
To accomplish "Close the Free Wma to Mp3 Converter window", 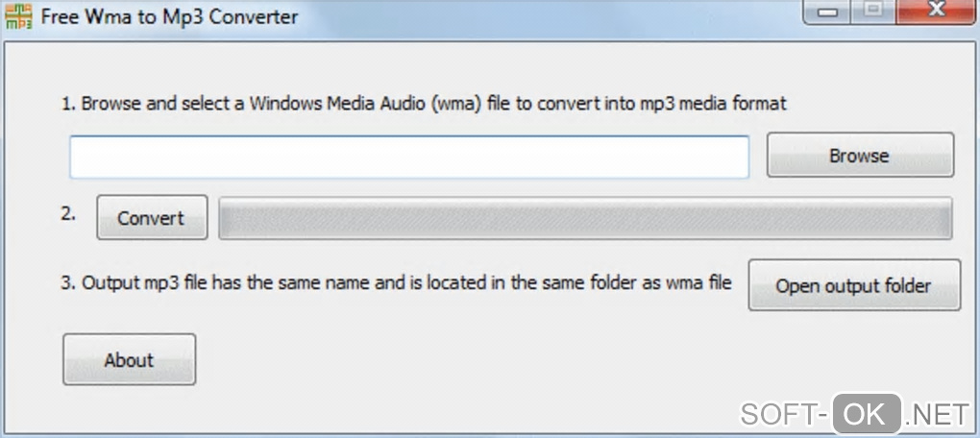I will pyautogui.click(x=939, y=12).
